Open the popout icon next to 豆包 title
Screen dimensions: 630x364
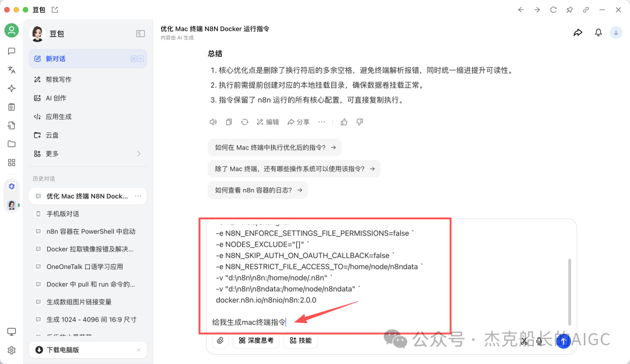tap(55, 10)
